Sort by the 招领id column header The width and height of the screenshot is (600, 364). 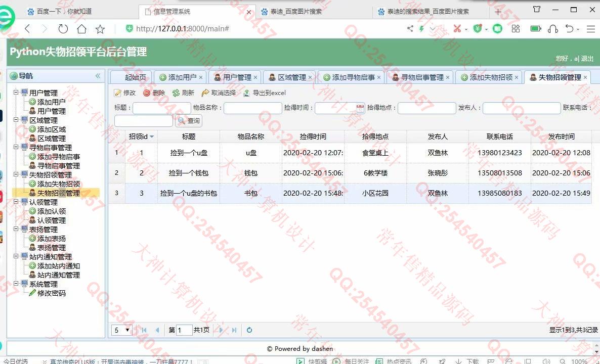pyautogui.click(x=141, y=136)
